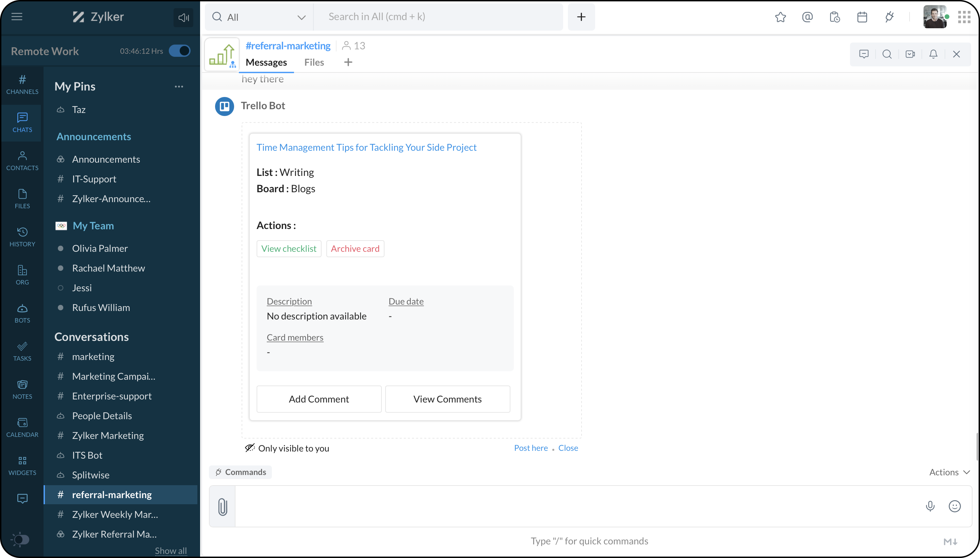Open the Files sidebar section
The width and height of the screenshot is (980, 558).
coord(22,199)
